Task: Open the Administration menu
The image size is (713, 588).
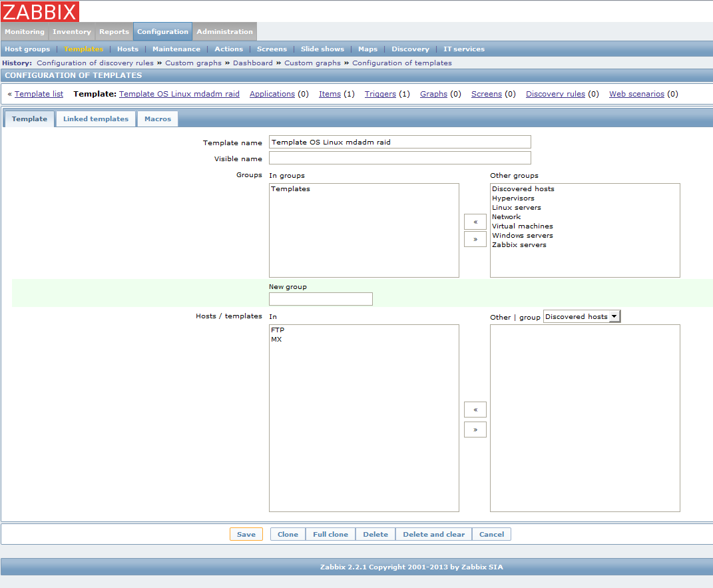Action: point(224,31)
